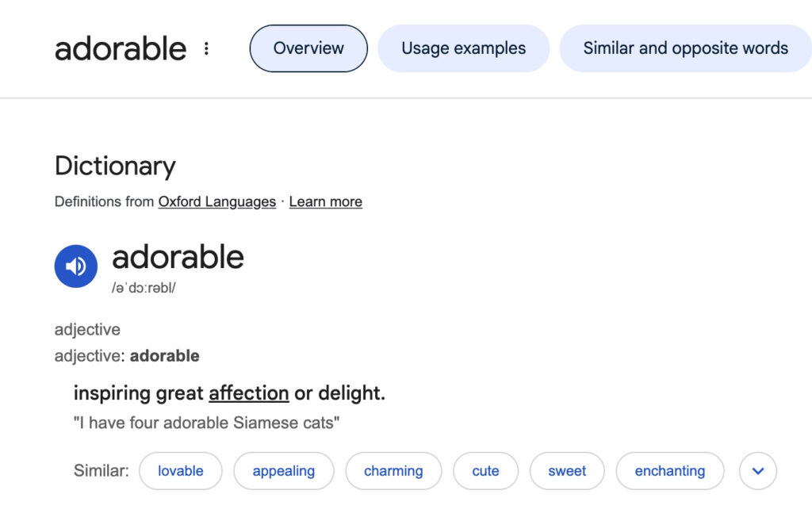The width and height of the screenshot is (812, 517).
Task: Click the Dictionary section heading
Action: [x=115, y=167]
